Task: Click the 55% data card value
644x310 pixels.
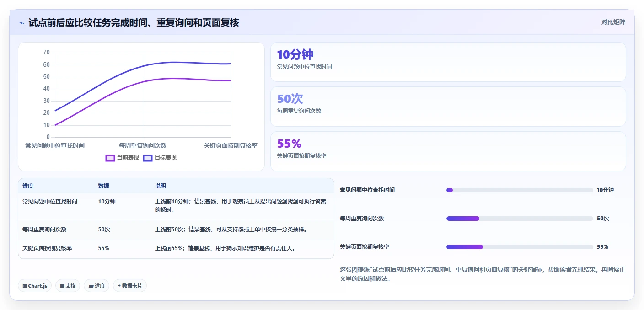Action: point(289,144)
